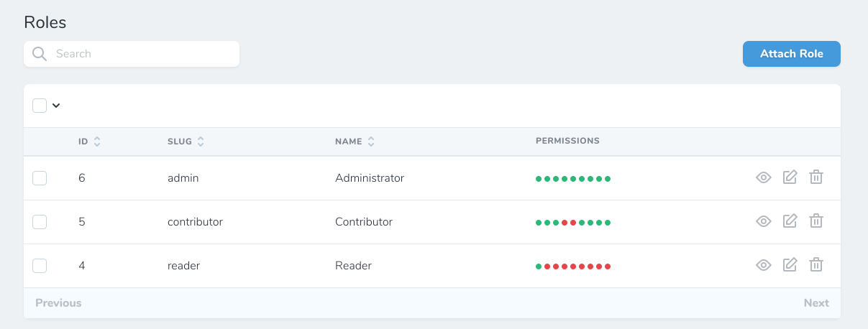The width and height of the screenshot is (868, 329).
Task: Delete the reader role
Action: click(816, 265)
